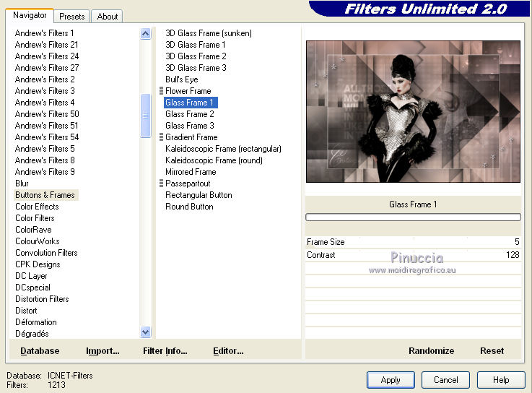The image size is (532, 393).
Task: Select the DCspecial category
Action: click(x=32, y=287)
